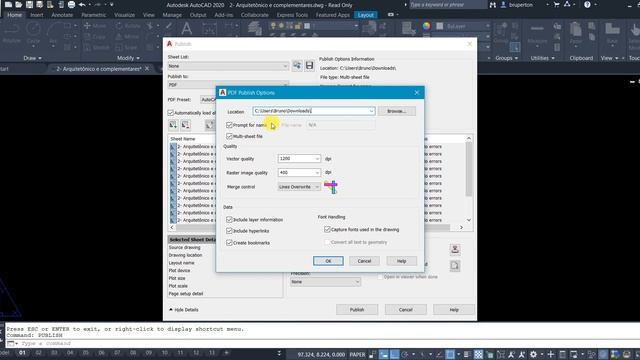The image size is (640, 360).
Task: Open the Location path dropdown arrow
Action: click(x=371, y=111)
